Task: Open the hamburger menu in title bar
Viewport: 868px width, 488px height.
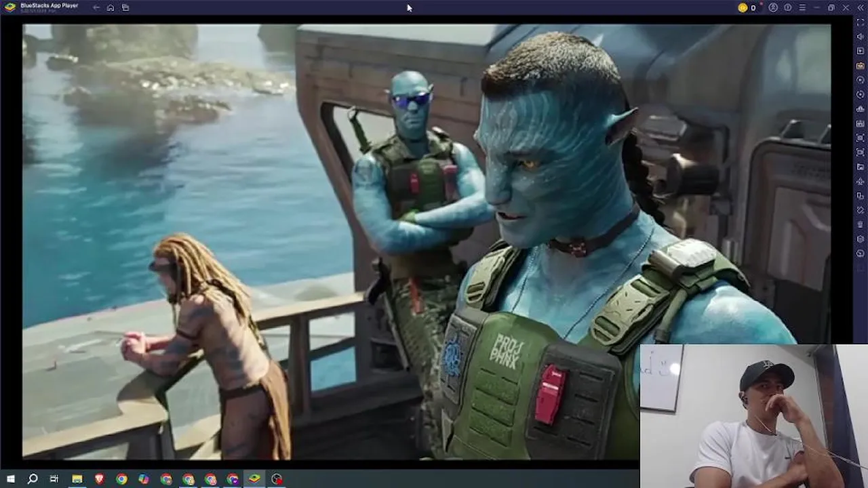Action: (x=802, y=7)
